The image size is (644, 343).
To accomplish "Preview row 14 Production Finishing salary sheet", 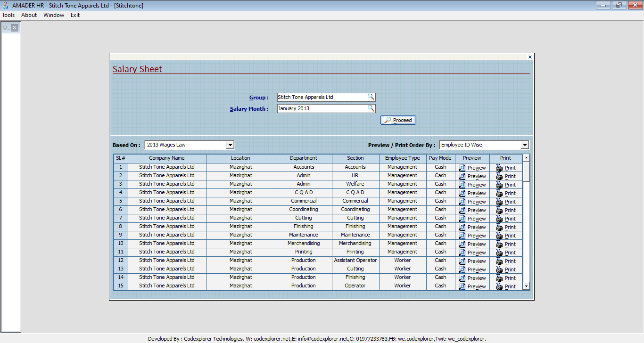I will point(472,278).
